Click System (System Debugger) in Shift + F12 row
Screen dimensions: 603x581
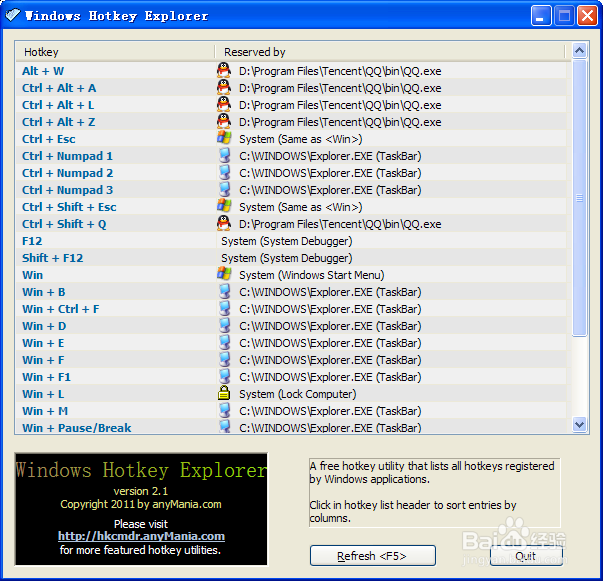[x=287, y=258]
